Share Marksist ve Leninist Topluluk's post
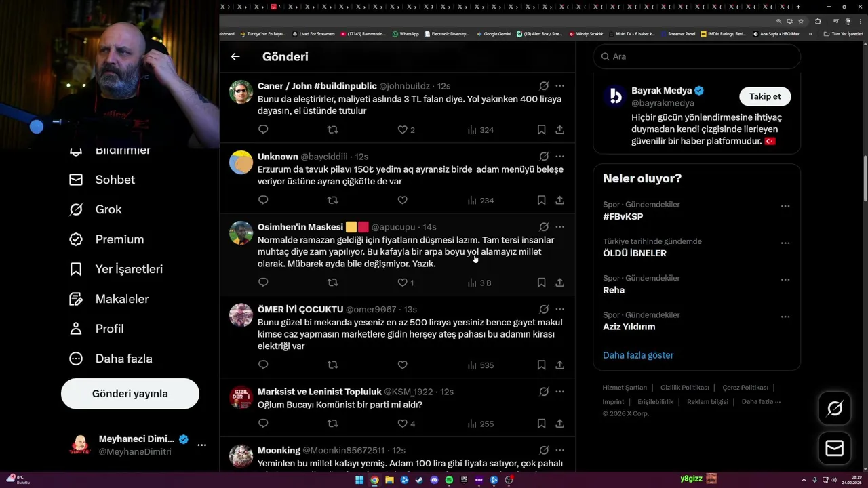868x488 pixels. pos(560,424)
